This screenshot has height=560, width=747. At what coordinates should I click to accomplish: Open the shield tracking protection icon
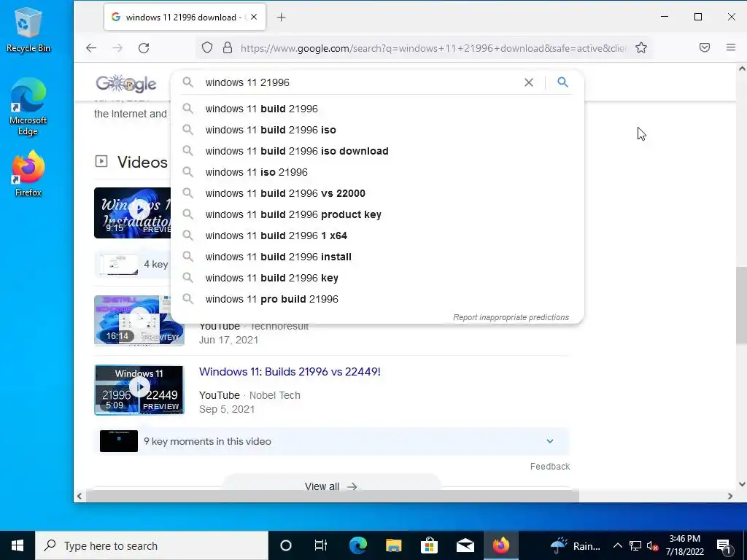pos(206,47)
